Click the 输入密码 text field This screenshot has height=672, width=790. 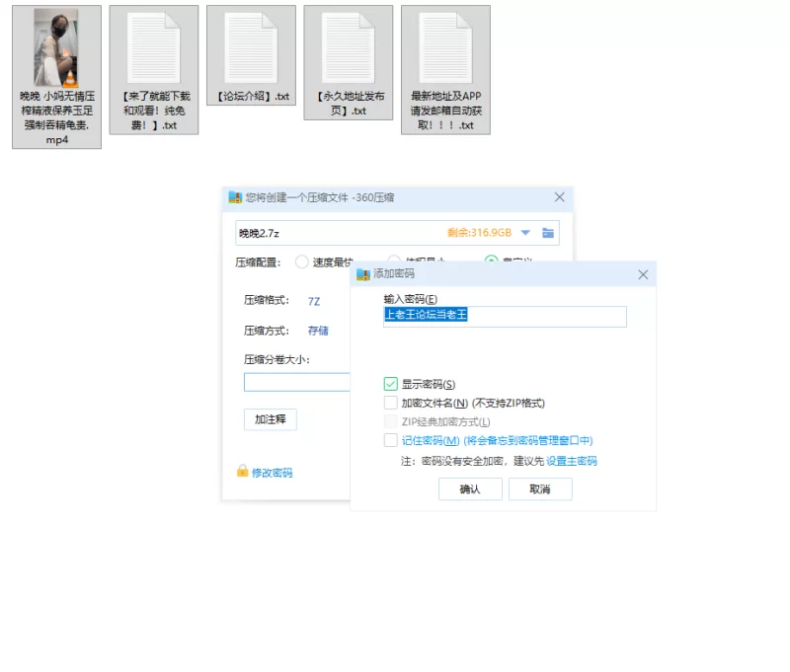click(505, 316)
